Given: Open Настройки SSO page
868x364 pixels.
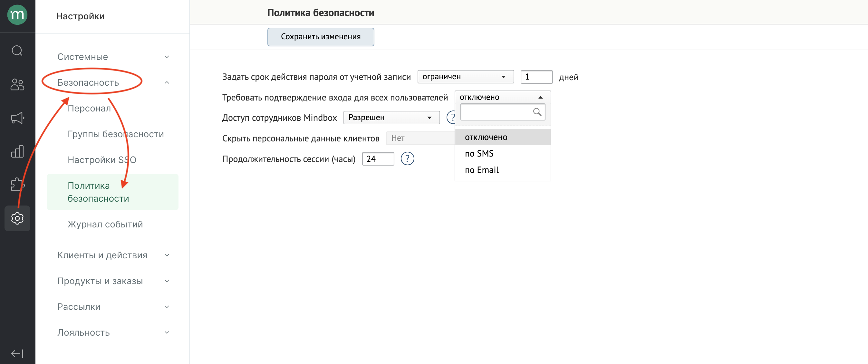Looking at the screenshot, I should point(102,159).
